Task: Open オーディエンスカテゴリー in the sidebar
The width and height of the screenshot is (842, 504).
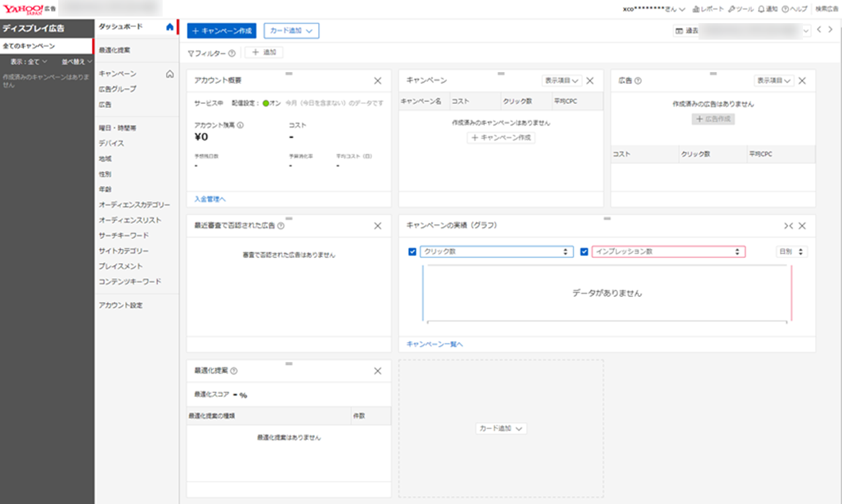Action: (134, 205)
